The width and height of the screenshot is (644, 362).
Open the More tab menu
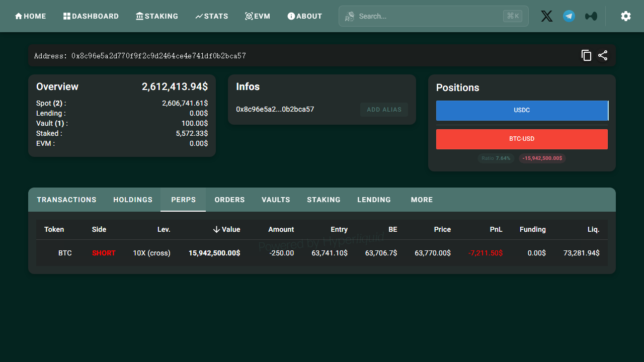(x=422, y=200)
